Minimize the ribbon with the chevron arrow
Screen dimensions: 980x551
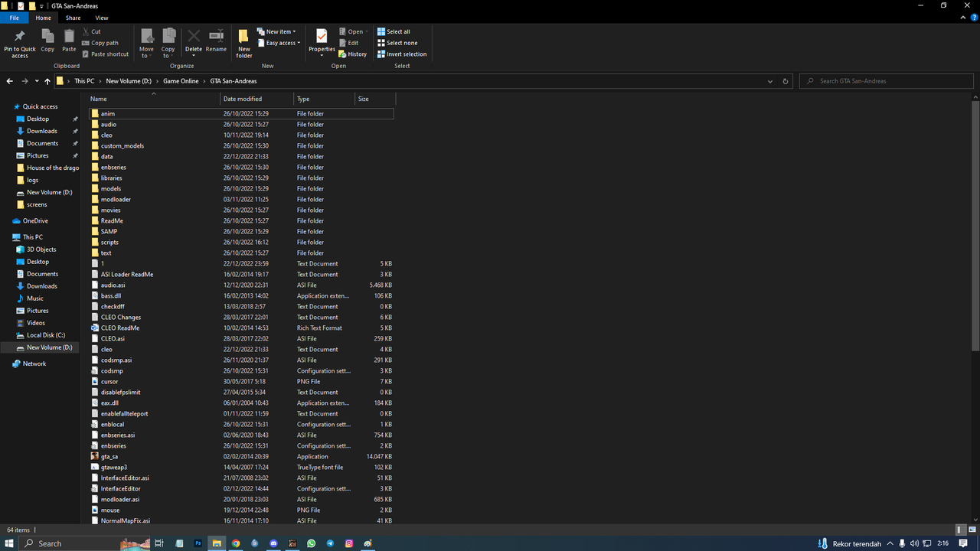point(962,18)
